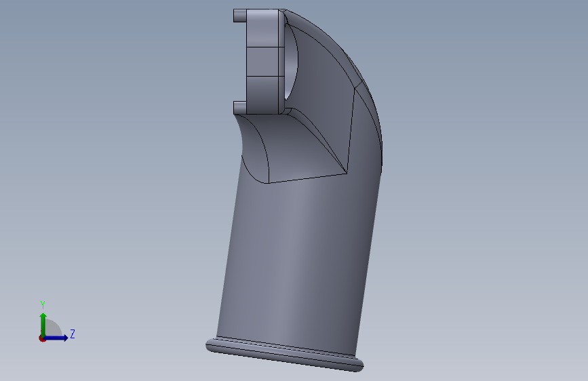Click the "Y" label on the triad

click(x=43, y=305)
